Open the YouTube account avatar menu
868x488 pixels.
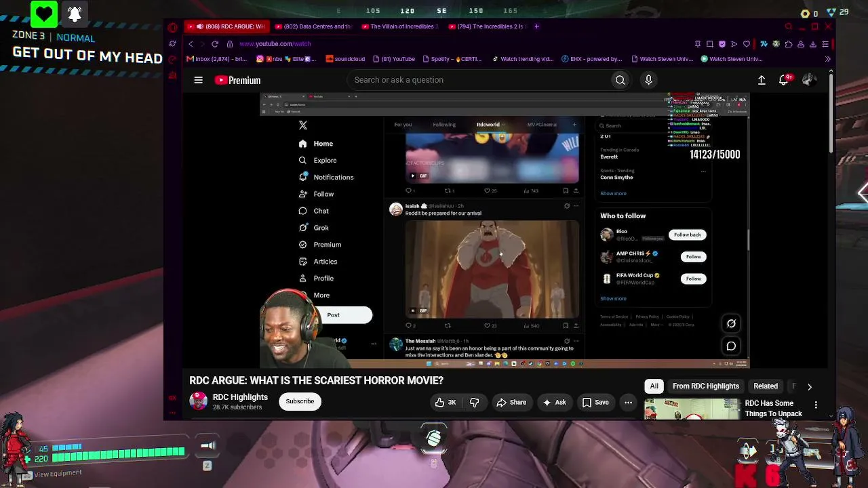coord(808,80)
